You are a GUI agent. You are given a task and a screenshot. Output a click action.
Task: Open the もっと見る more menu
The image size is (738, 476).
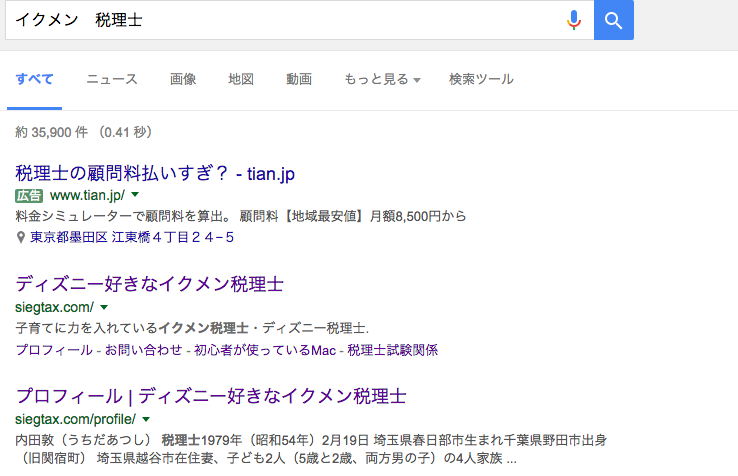pyautogui.click(x=382, y=80)
